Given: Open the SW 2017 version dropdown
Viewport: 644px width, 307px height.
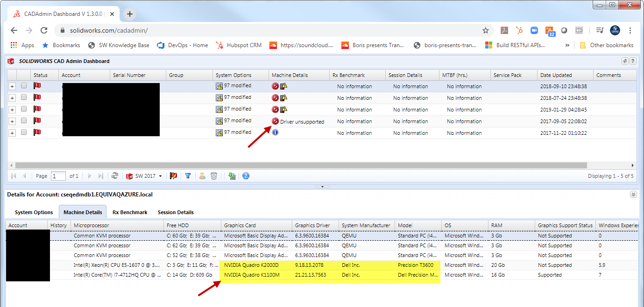Looking at the screenshot, I should 144,176.
